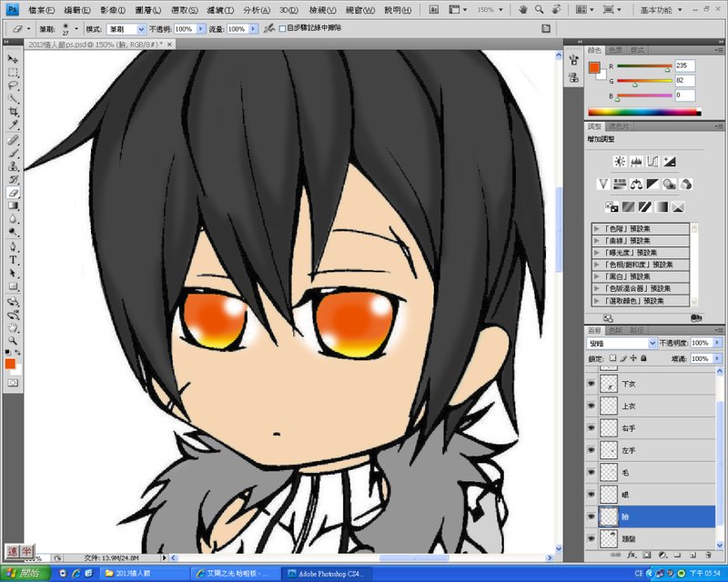Viewport: 728px width, 582px height.
Task: Toggle lock all on layer
Action: pyautogui.click(x=643, y=358)
